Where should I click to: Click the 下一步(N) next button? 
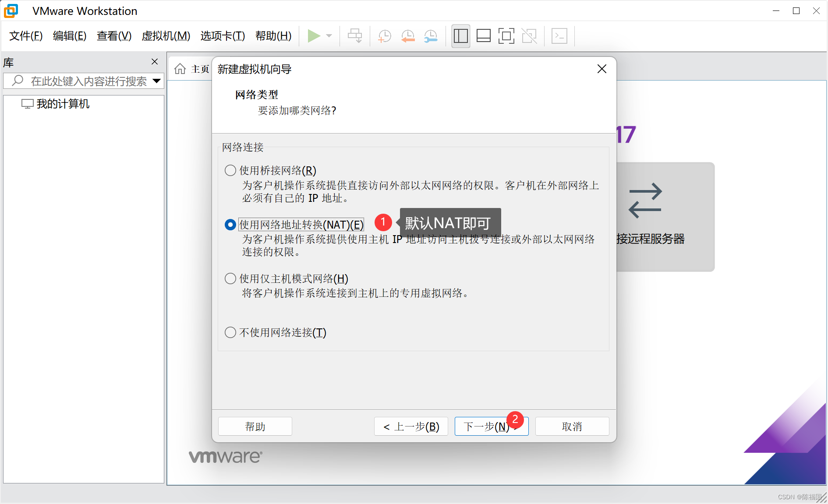pyautogui.click(x=492, y=426)
